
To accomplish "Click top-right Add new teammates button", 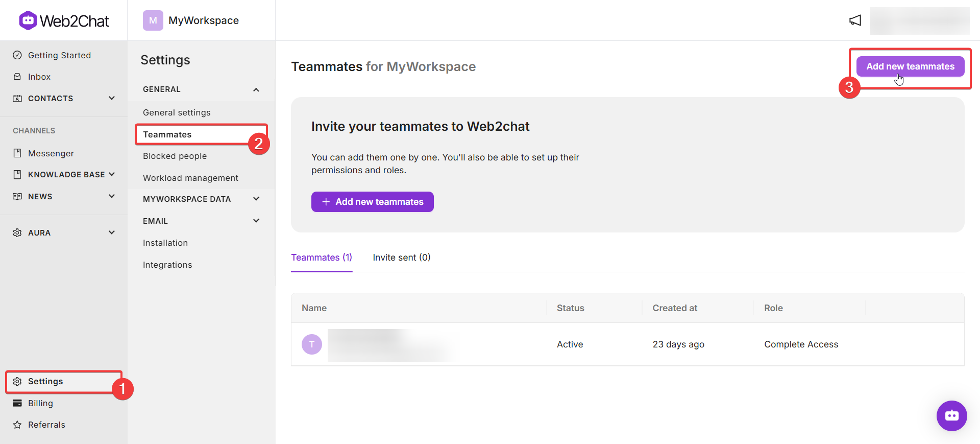I will [910, 66].
